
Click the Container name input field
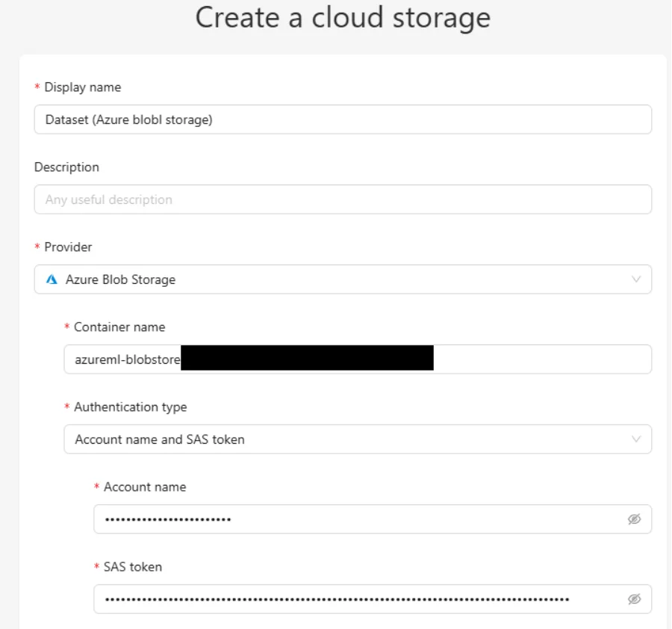click(x=358, y=359)
